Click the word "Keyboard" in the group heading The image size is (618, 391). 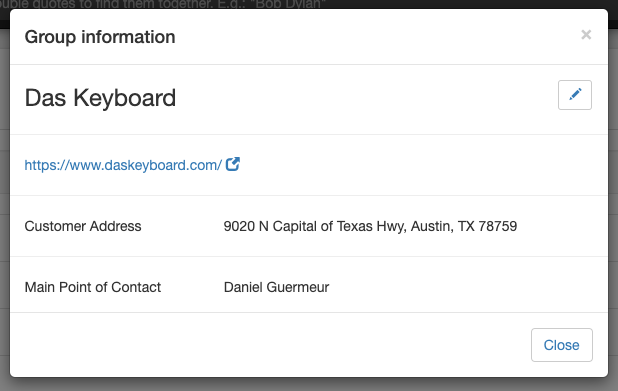125,97
